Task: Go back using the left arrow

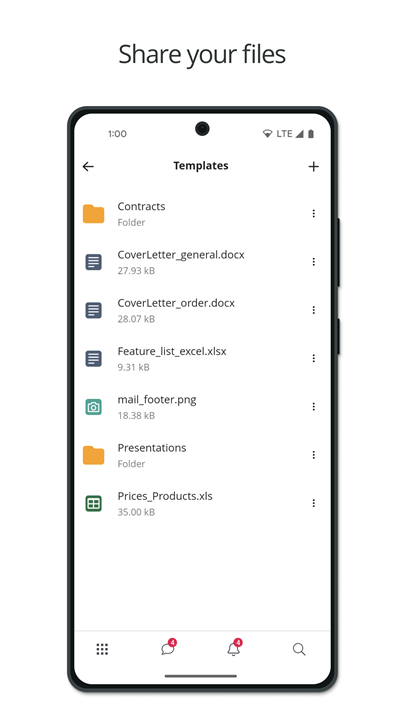Action: (88, 166)
